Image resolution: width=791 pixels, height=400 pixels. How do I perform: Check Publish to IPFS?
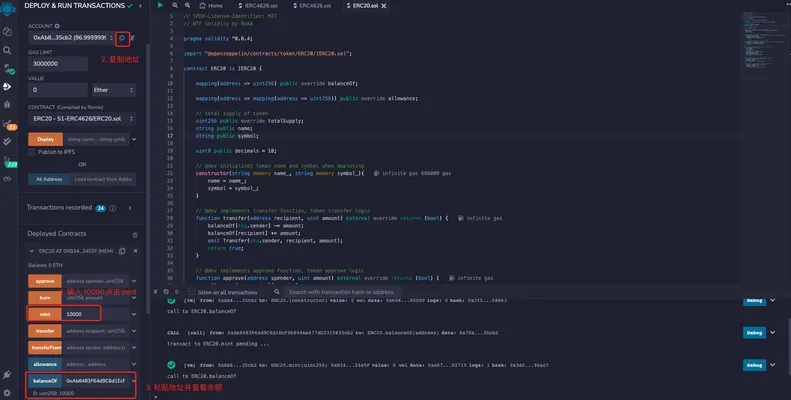(32, 152)
